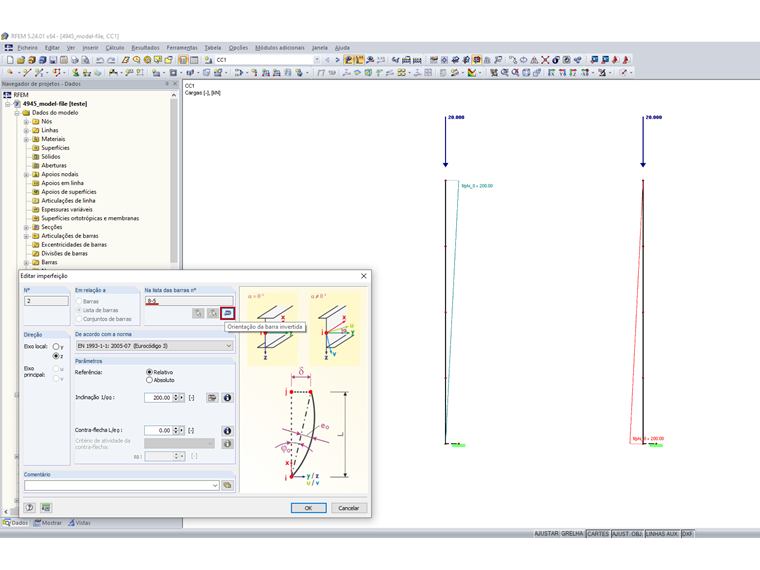The height and width of the screenshot is (570, 760).
Task: Click OK in Editar imperfeição dialog
Action: [x=308, y=508]
